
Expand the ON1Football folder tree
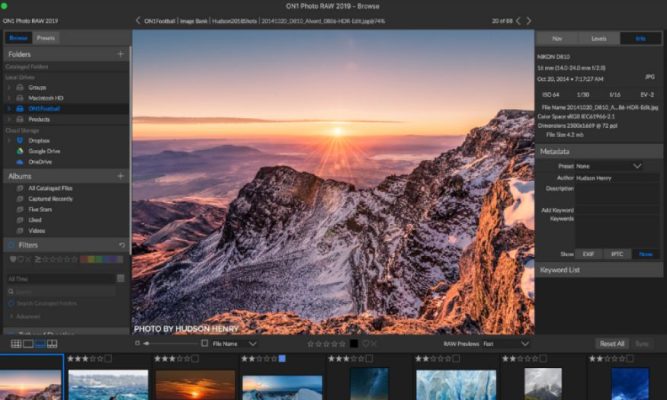tap(9, 108)
